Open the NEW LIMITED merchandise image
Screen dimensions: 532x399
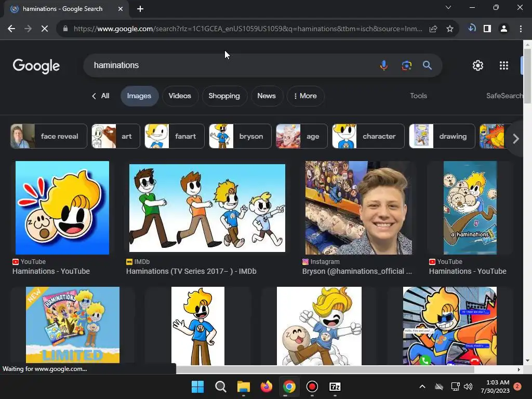tap(73, 325)
